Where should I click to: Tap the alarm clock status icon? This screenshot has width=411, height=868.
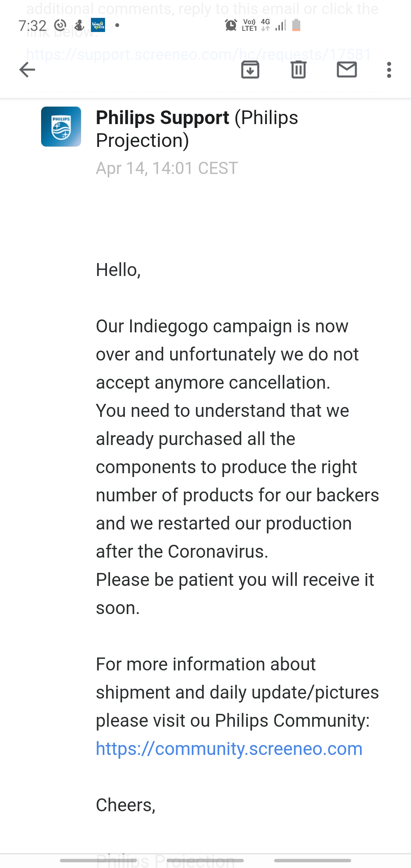[231, 25]
